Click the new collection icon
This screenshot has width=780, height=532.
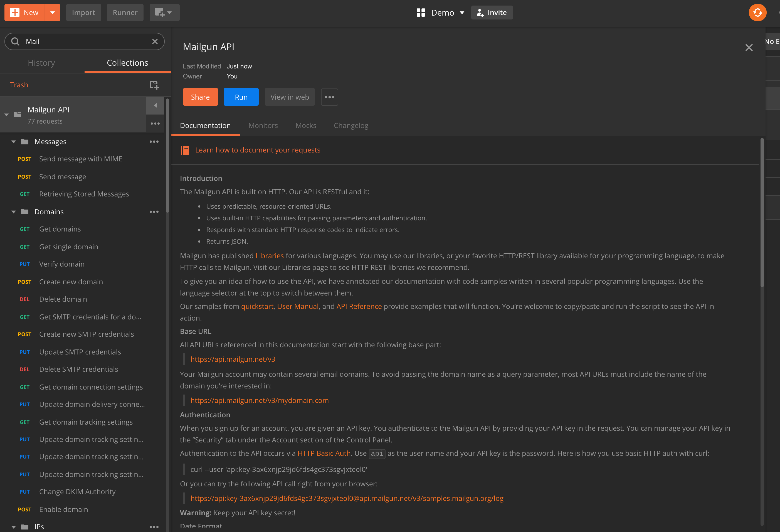tap(154, 85)
